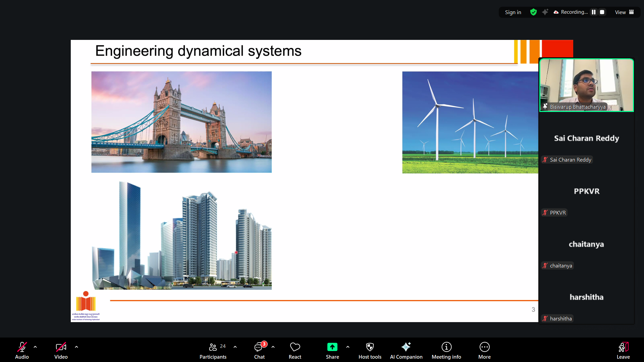Open the React emoji menu
Screen dimensions: 644x362
coord(295,351)
